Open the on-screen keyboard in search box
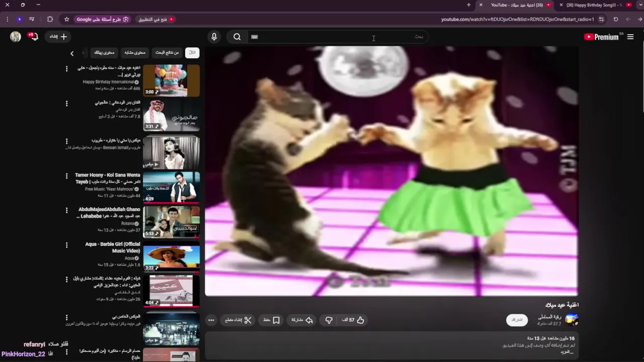644x362 pixels. coord(254,37)
